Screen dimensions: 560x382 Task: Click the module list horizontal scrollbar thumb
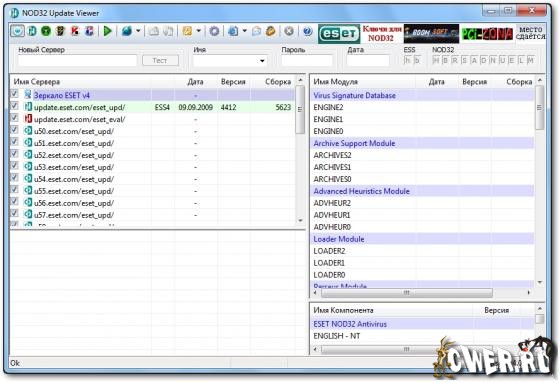(x=406, y=293)
